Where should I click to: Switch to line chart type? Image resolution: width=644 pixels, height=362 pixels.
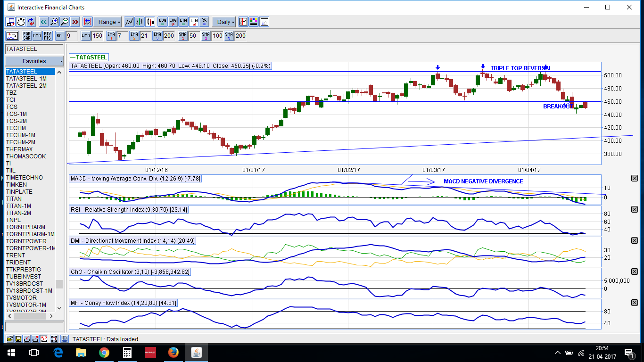129,22
